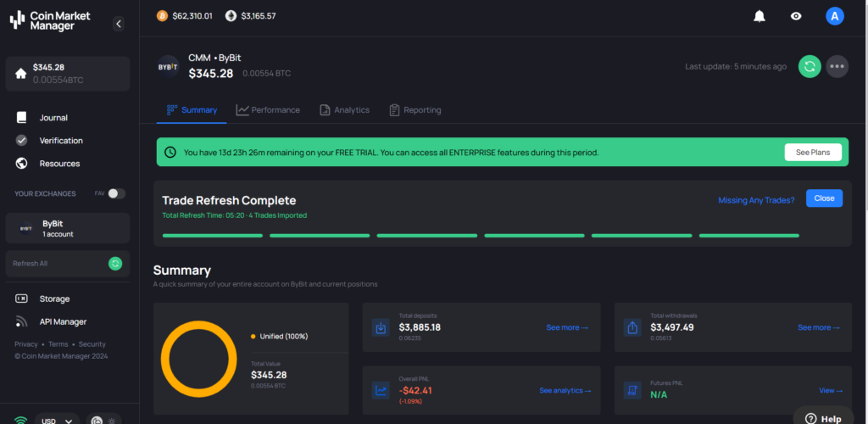
Task: Open the Security link
Action: 92,344
